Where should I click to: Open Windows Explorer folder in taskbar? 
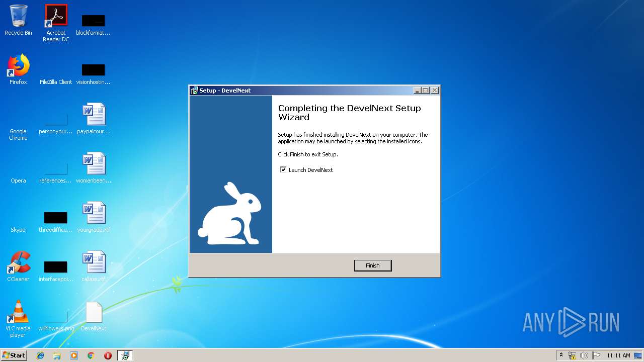tap(57, 355)
